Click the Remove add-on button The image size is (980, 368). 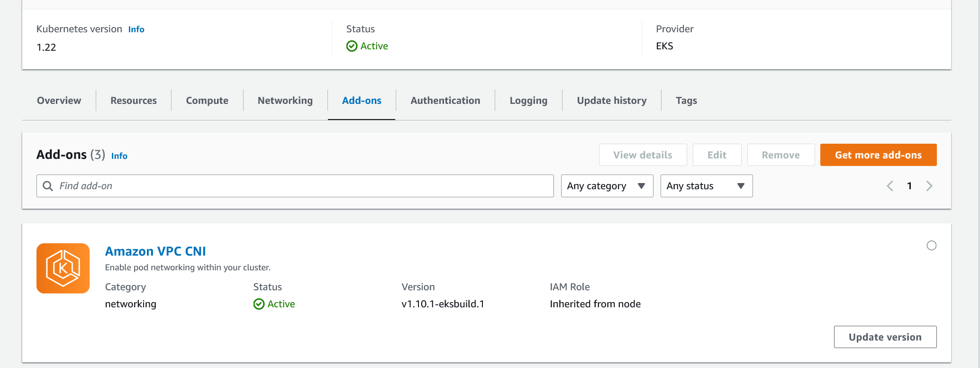coord(781,155)
